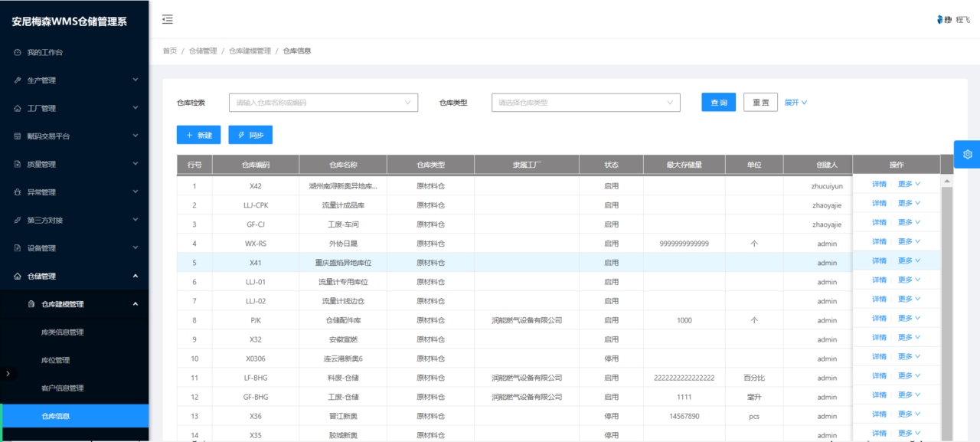Click the 最大存储量 column header
980x442 pixels.
[684, 165]
